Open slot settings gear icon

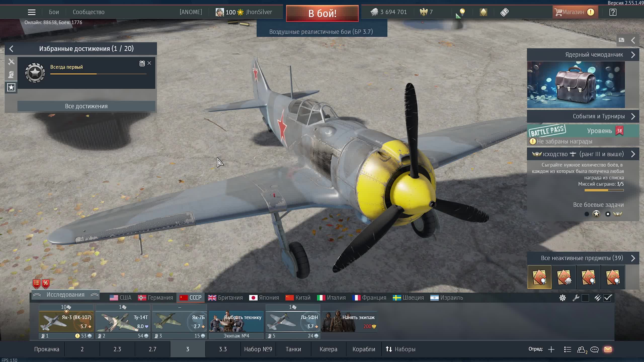tap(562, 298)
